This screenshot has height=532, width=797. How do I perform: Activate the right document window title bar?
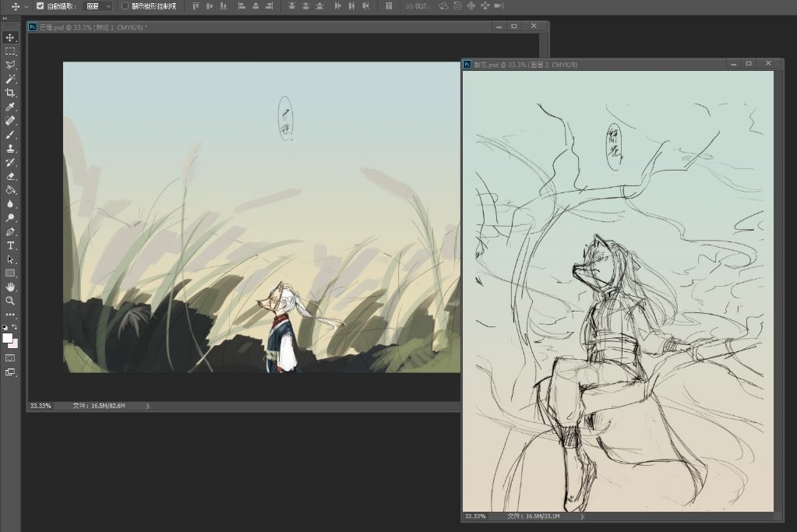coord(622,65)
